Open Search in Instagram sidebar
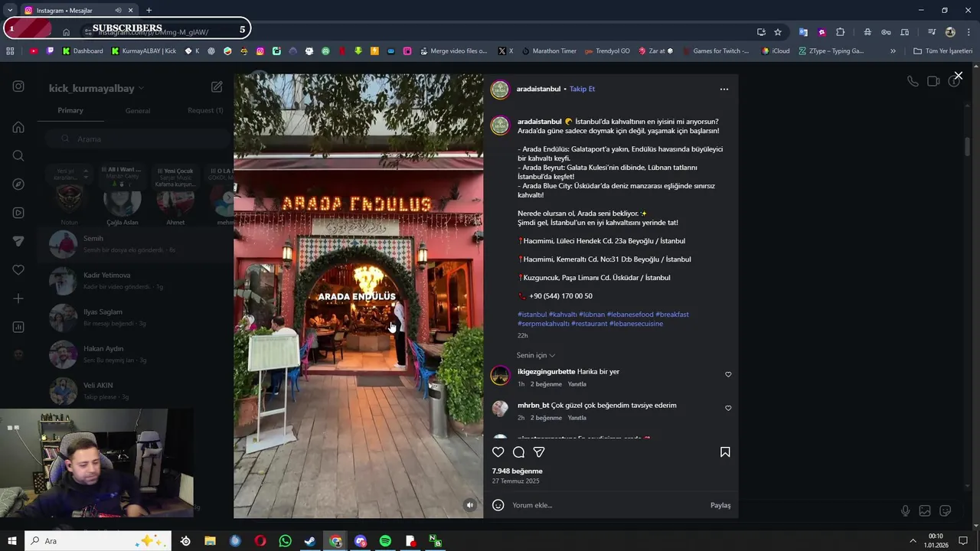 click(18, 155)
